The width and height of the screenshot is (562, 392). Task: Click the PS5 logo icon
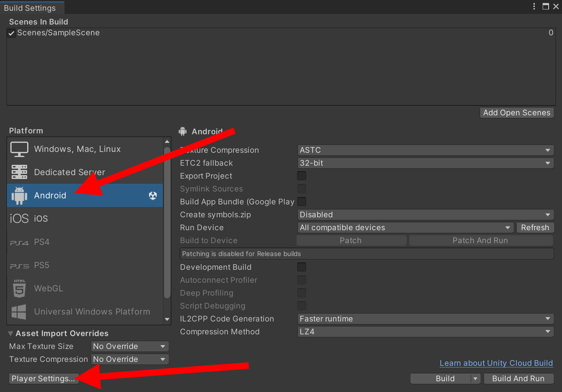coord(19,265)
